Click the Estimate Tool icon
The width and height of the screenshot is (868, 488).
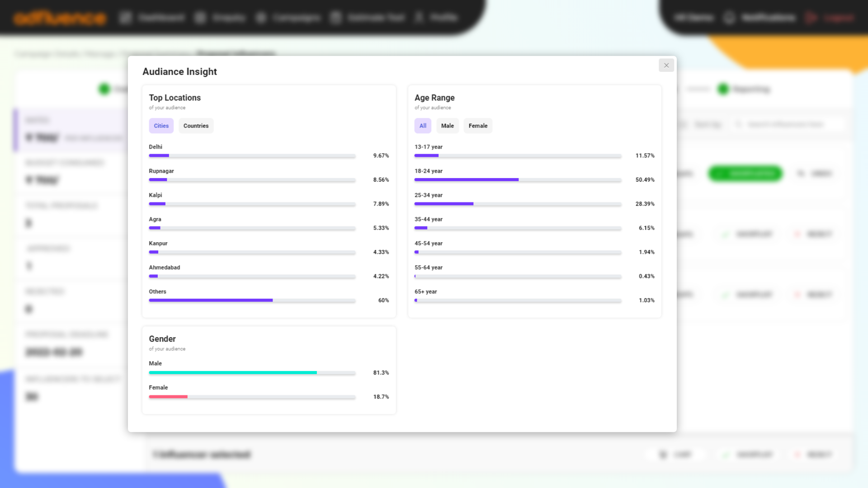335,18
